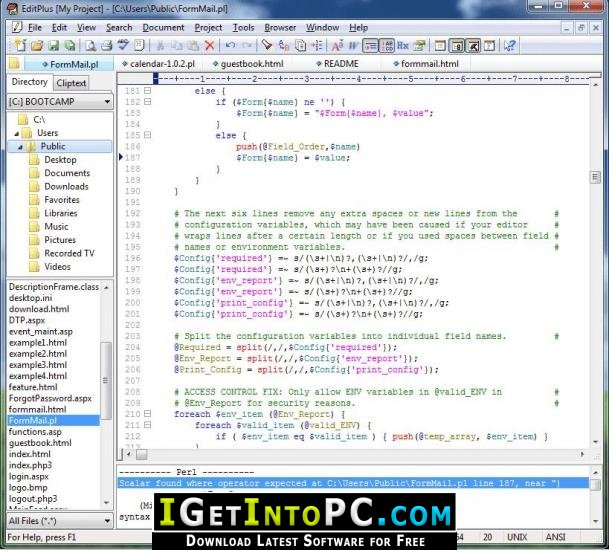Click the editor horizontal scrollbar thumb
Image resolution: width=609 pixels, height=550 pixels.
[142, 454]
